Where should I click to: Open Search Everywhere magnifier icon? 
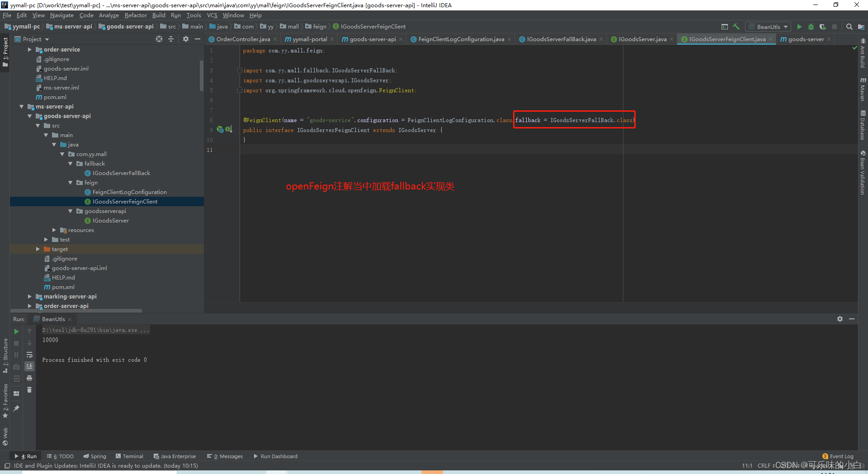click(x=849, y=27)
